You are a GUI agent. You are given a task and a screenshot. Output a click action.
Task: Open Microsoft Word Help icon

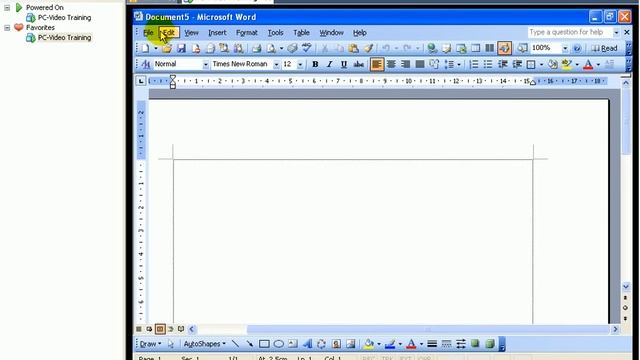coord(577,48)
